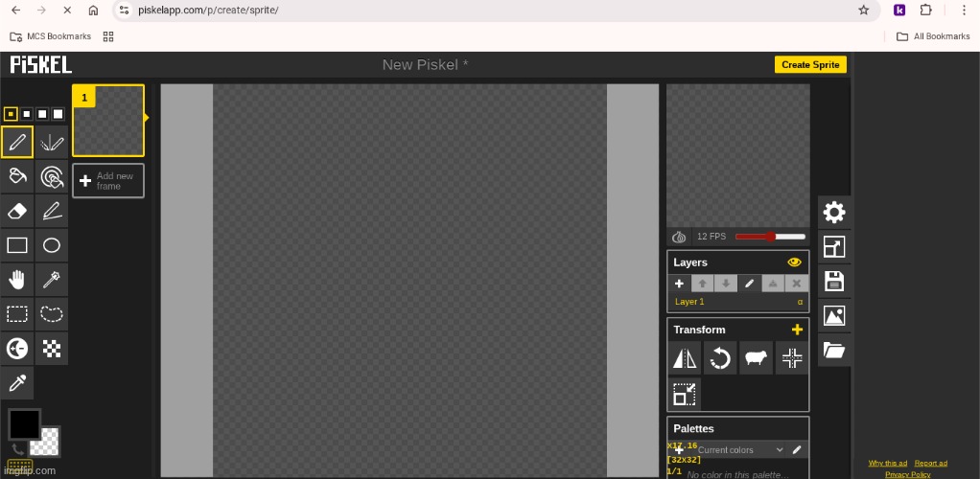
Task: Open the Why this ad link
Action: (x=888, y=463)
